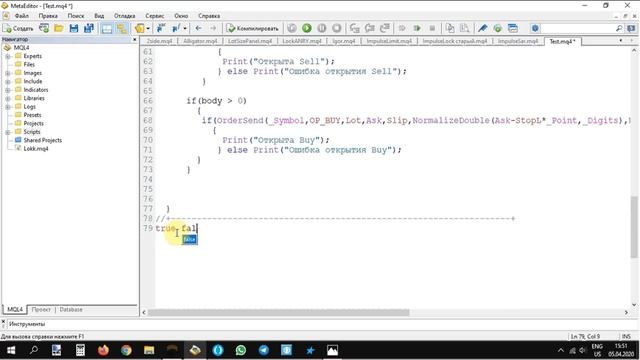The width and height of the screenshot is (640, 360).
Task: Select the Presets folder
Action: click(32, 115)
